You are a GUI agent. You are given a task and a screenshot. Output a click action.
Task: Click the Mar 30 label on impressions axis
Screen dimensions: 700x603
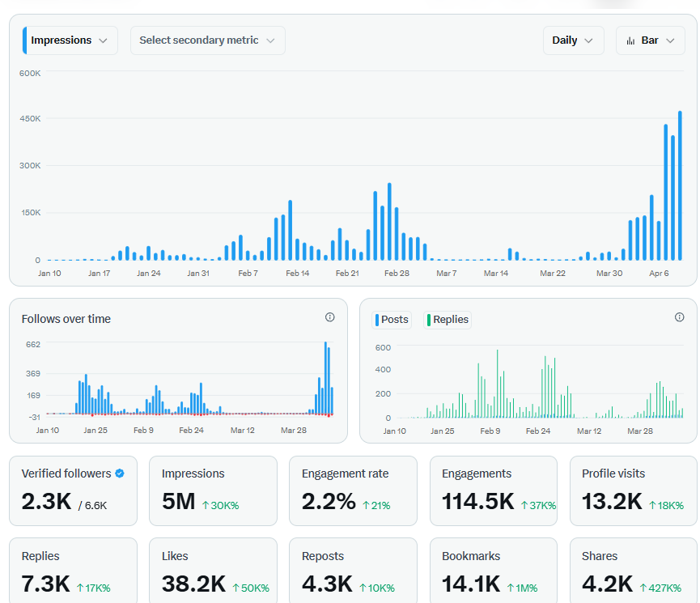coord(609,273)
